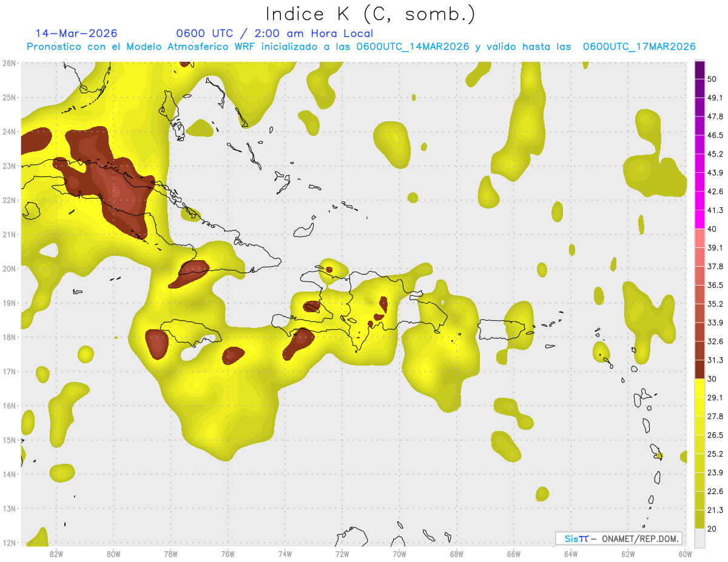Click the "82W" longitude label

(56, 554)
